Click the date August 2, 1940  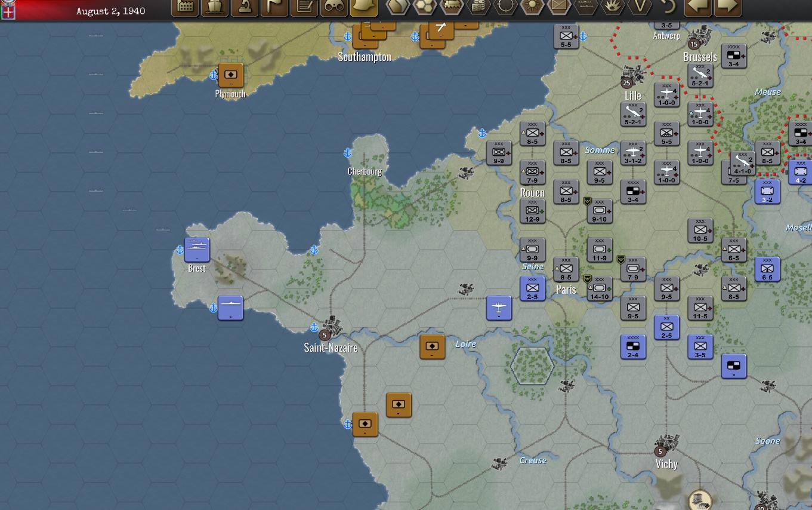point(110,11)
